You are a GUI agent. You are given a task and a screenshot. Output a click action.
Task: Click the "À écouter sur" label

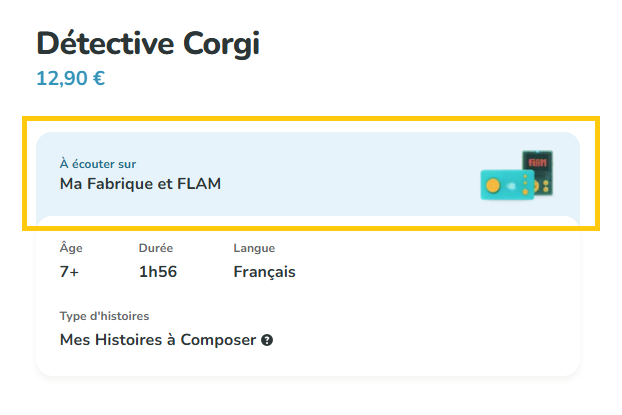click(98, 164)
